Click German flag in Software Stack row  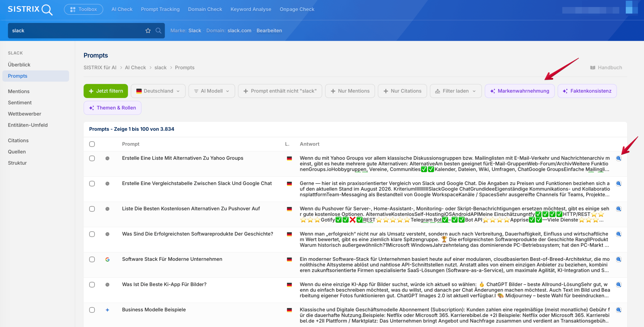289,259
